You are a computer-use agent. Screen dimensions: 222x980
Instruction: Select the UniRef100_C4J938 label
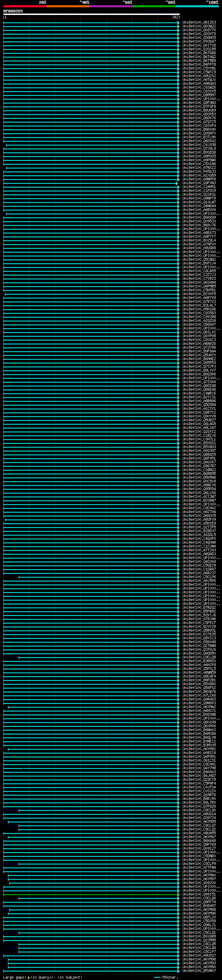(x=199, y=145)
